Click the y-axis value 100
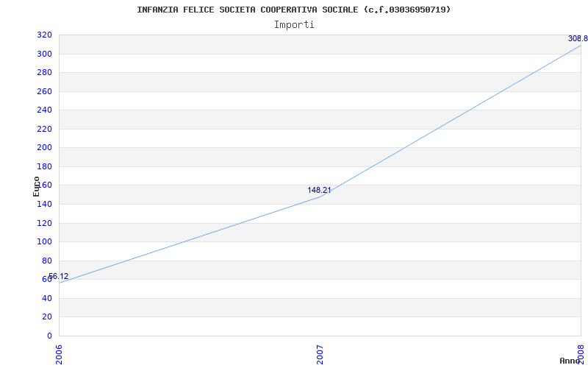 pyautogui.click(x=44, y=242)
